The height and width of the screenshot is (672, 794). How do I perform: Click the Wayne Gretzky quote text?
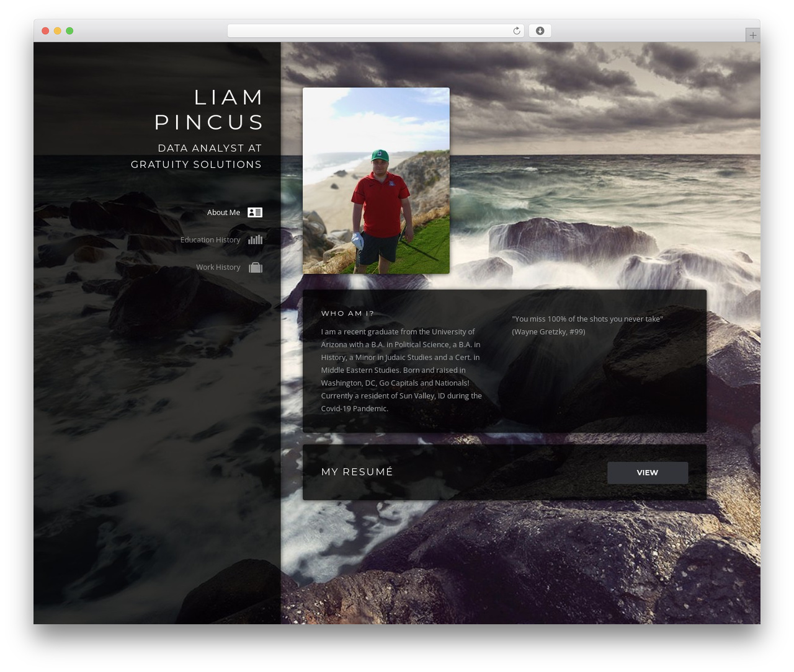click(587, 325)
